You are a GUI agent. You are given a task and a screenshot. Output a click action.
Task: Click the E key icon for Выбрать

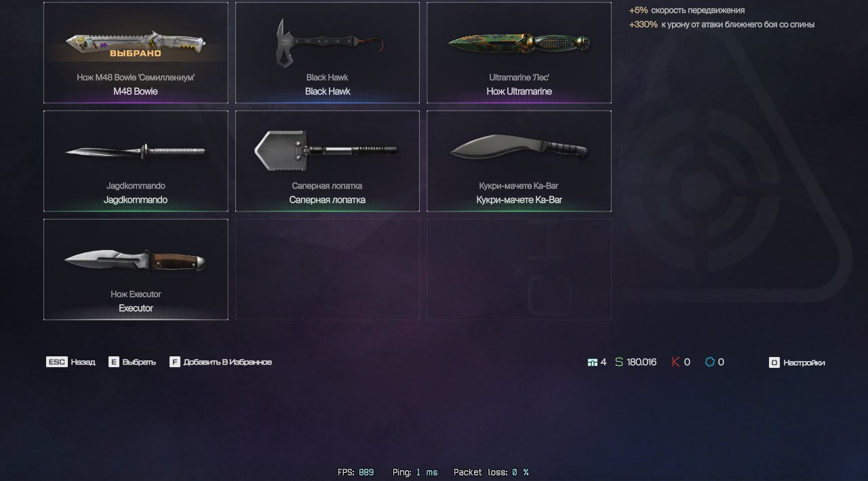[114, 362]
